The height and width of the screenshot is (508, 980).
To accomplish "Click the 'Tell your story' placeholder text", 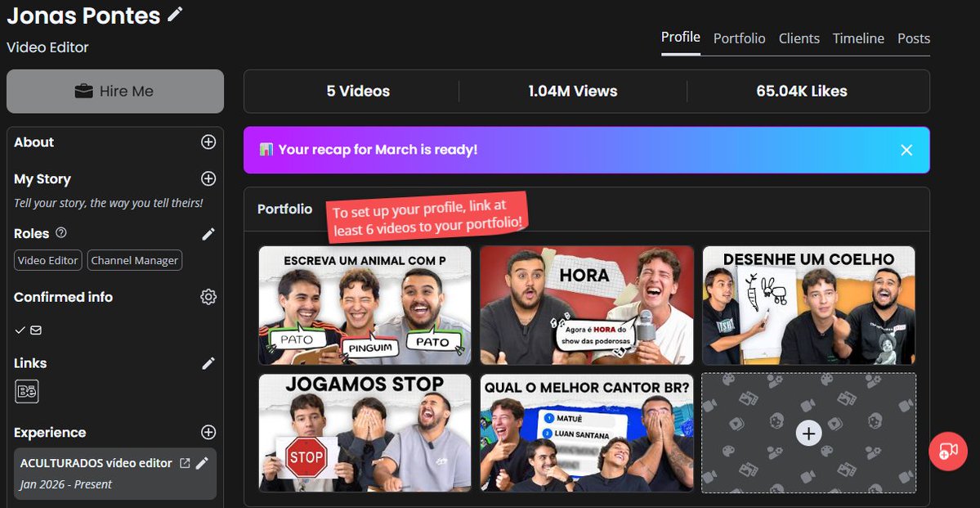I will pyautogui.click(x=108, y=204).
